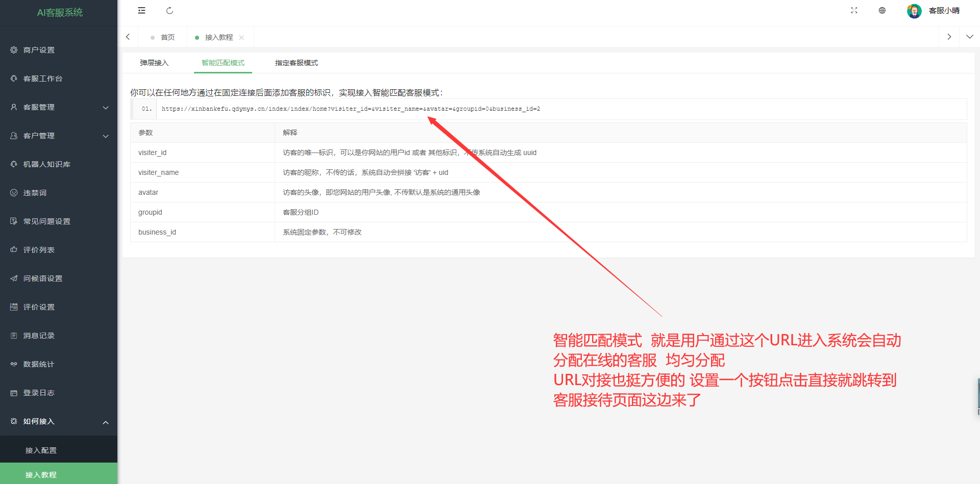
Task: Open 登录日志 in the sidebar
Action: tap(59, 393)
